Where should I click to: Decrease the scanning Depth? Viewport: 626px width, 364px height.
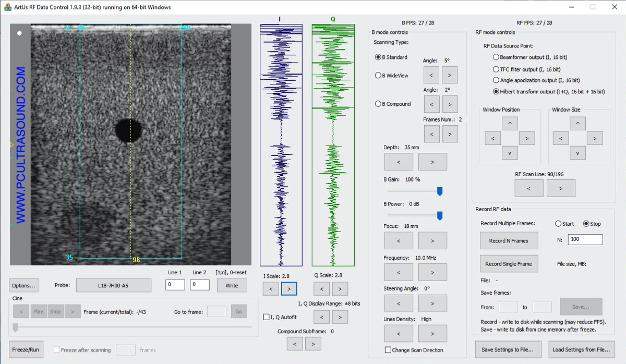(399, 162)
